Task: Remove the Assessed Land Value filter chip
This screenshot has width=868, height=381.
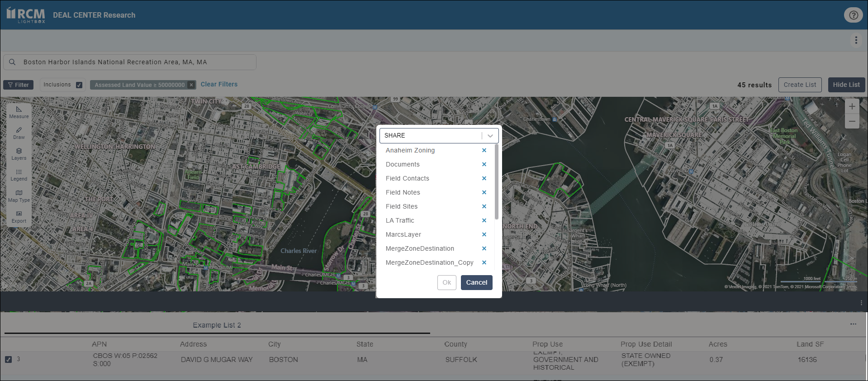Action: tap(191, 85)
